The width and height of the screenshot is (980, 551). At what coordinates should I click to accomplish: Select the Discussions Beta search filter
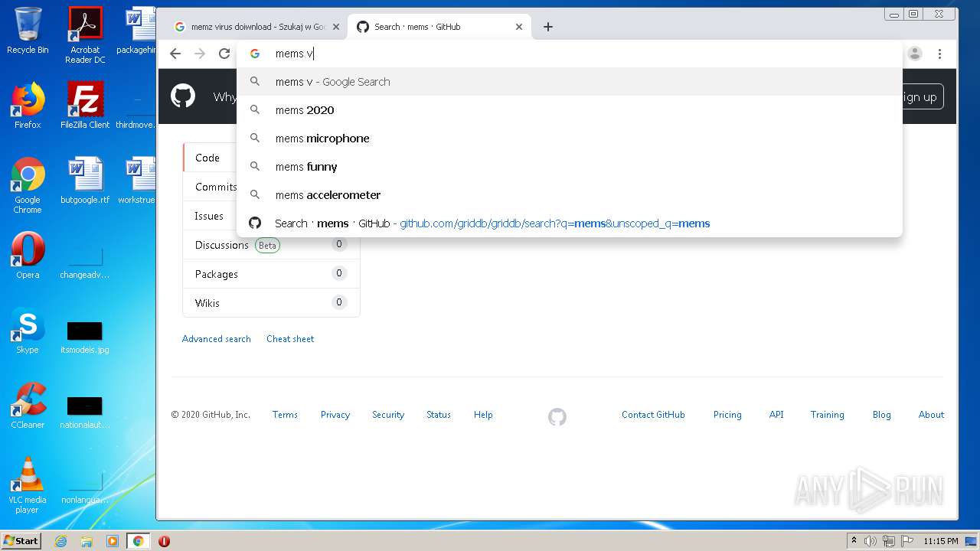(271, 245)
